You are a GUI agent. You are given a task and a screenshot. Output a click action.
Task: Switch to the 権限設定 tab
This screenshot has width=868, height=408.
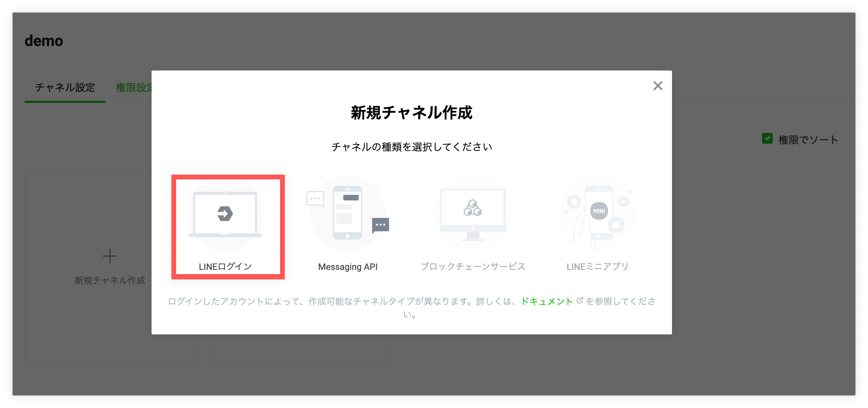click(x=134, y=87)
